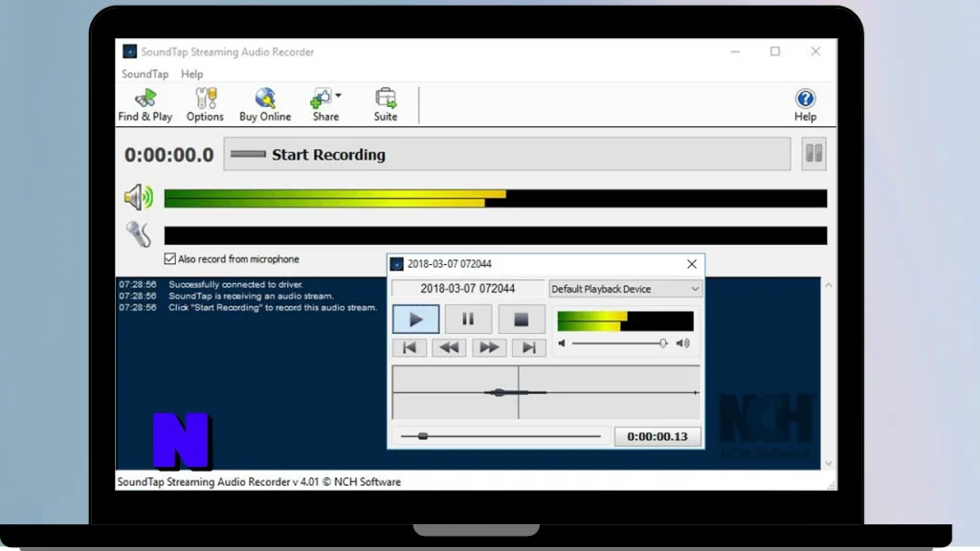
Task: Click the player dialog title bar icon
Action: point(397,264)
